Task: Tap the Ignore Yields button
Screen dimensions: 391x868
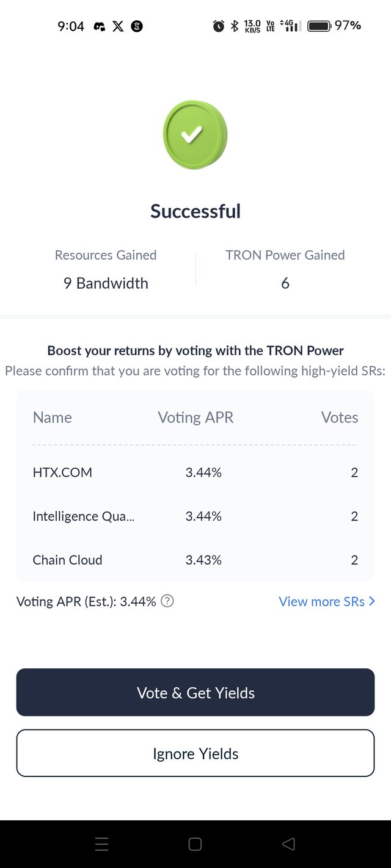Action: pyautogui.click(x=195, y=753)
